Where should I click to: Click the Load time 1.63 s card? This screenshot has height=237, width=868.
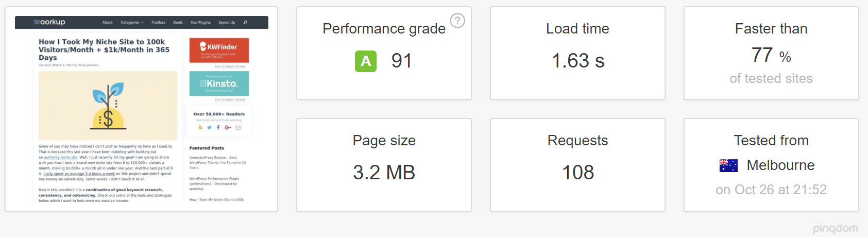tap(577, 53)
